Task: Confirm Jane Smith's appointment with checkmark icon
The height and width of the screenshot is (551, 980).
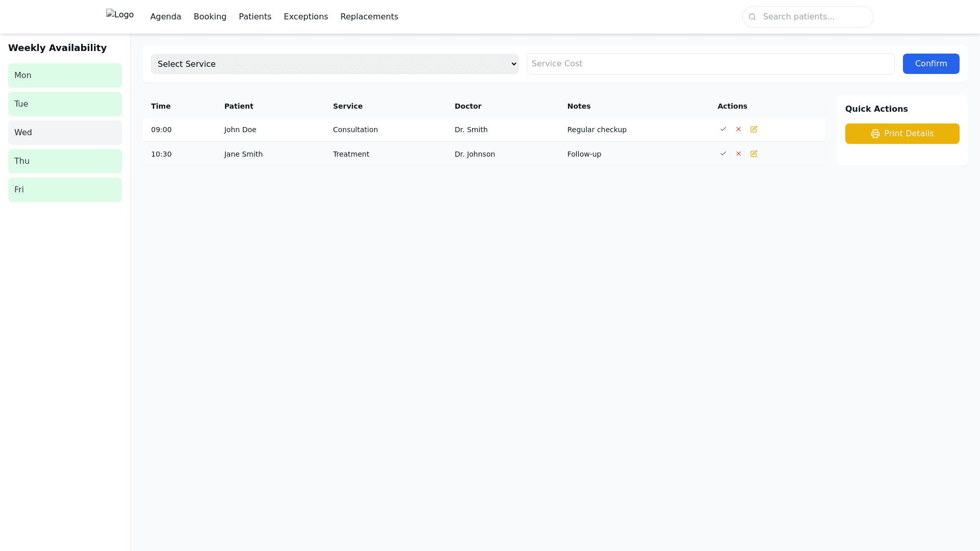Action: pyautogui.click(x=723, y=154)
